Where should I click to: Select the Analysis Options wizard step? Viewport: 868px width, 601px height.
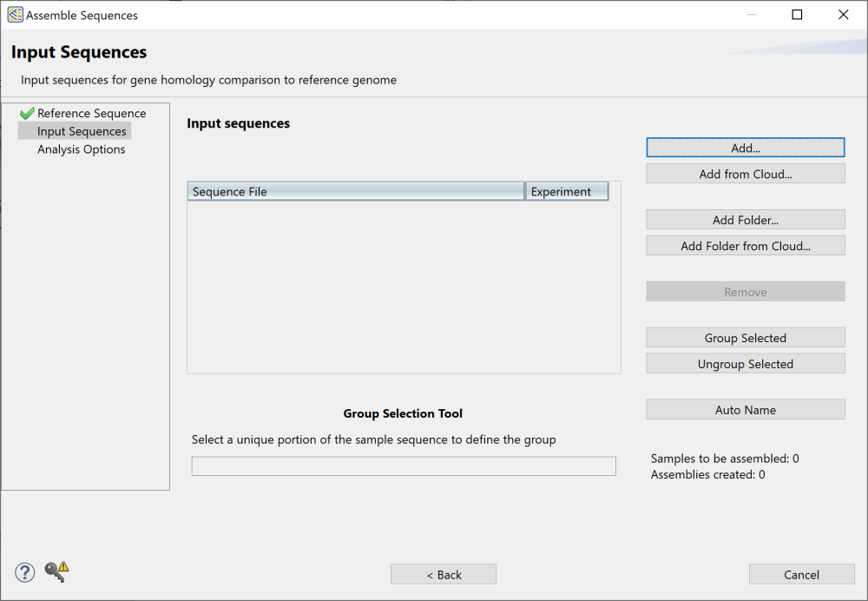point(81,149)
